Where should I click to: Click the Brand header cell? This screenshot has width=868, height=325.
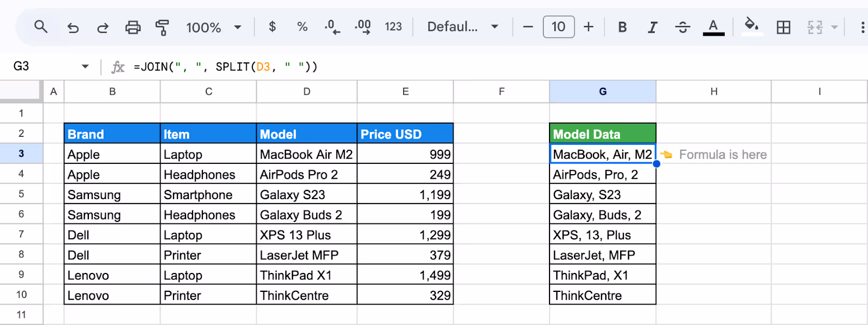[x=112, y=133]
